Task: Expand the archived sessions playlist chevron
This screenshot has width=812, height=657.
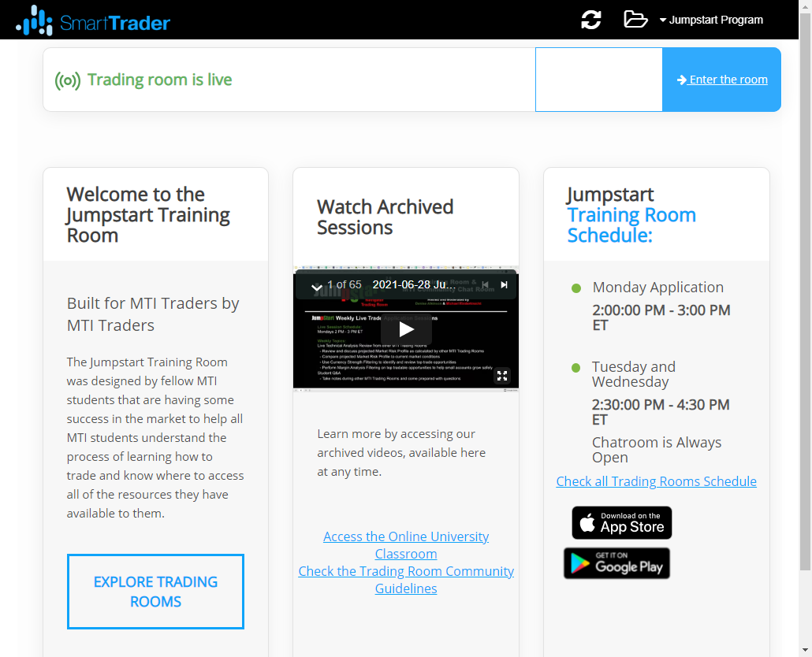Action: coord(316,285)
